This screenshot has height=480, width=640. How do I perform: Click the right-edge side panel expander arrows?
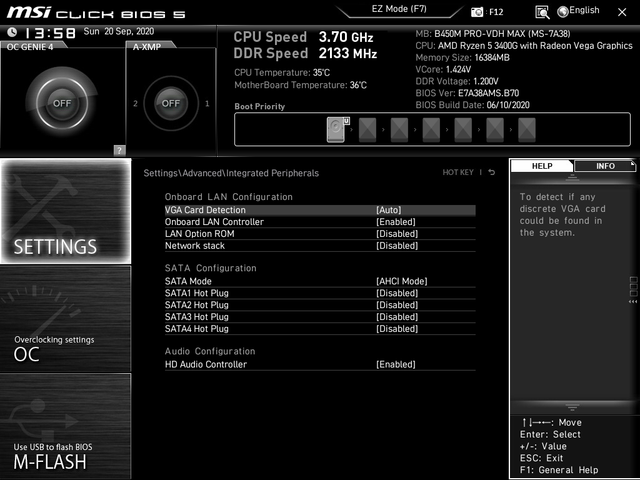point(633,302)
